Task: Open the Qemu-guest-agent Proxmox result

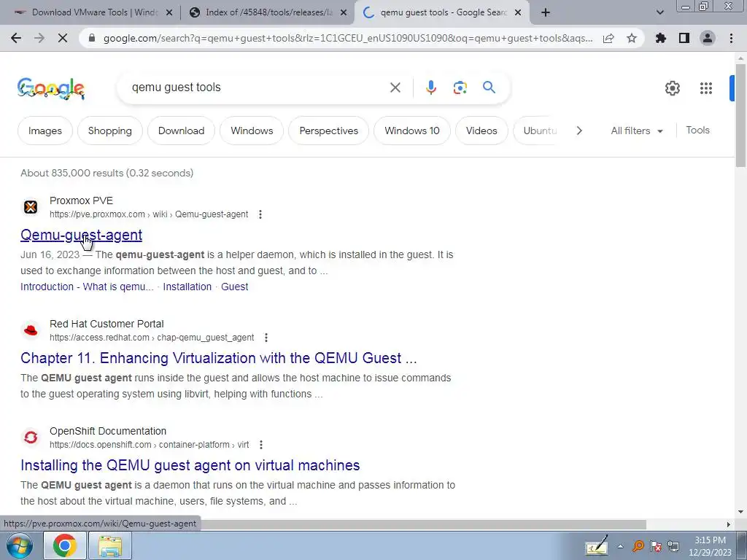Action: click(81, 235)
